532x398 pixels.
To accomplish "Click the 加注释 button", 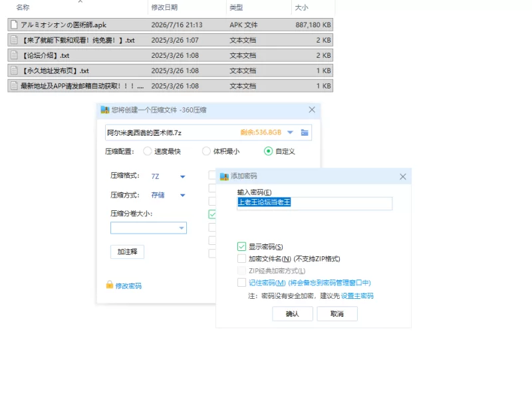I will coord(127,252).
